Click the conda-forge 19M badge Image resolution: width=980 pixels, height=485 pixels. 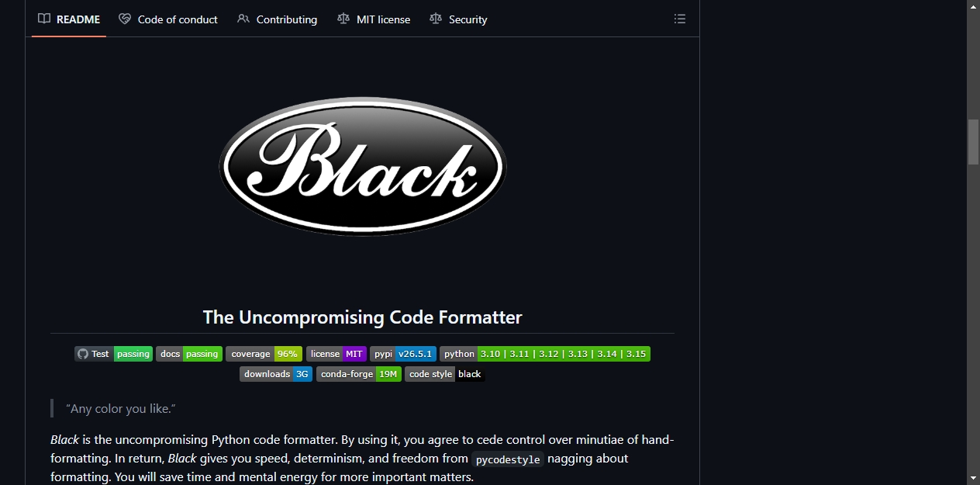point(359,374)
